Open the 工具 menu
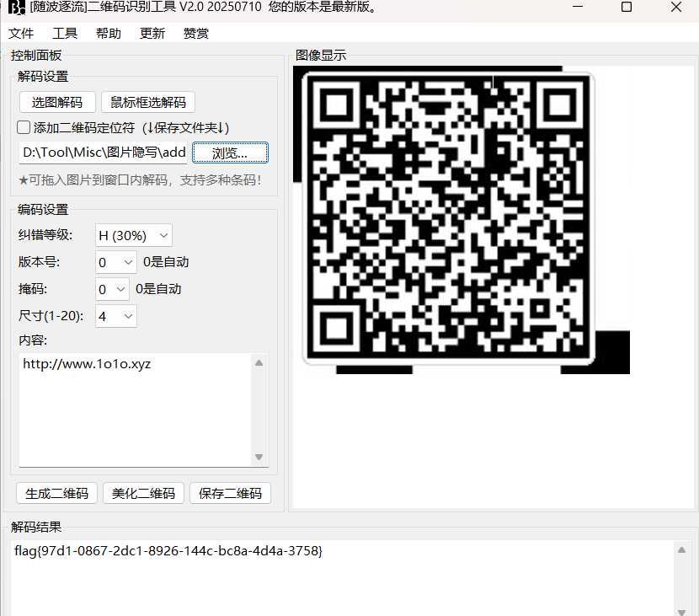 (x=65, y=34)
